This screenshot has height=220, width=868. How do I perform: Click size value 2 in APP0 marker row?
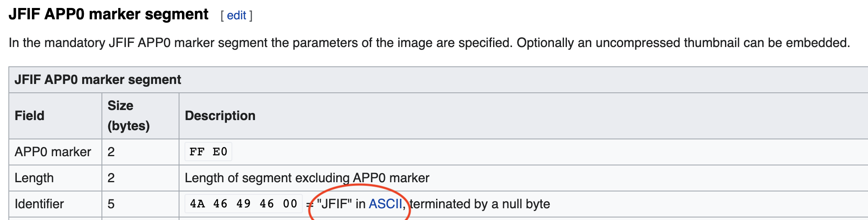111,152
